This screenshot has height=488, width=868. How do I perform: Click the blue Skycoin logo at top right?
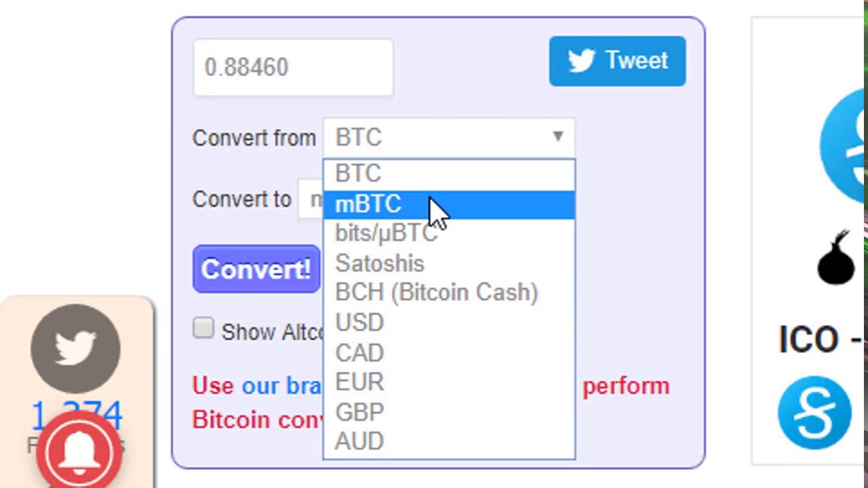pos(846,146)
